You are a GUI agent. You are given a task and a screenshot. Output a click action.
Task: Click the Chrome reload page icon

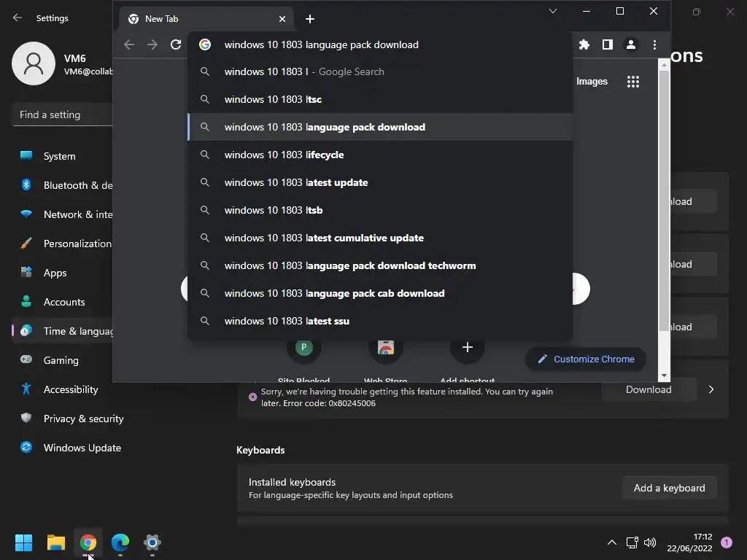tap(176, 44)
